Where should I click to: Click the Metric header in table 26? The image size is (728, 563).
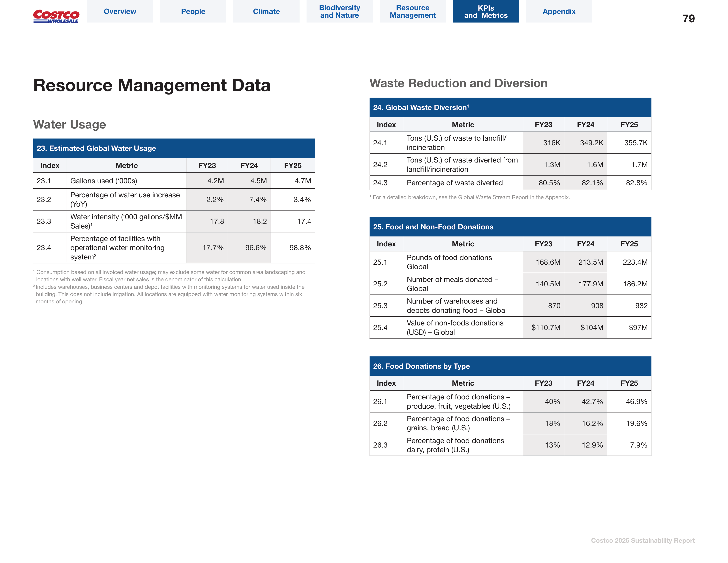click(463, 383)
